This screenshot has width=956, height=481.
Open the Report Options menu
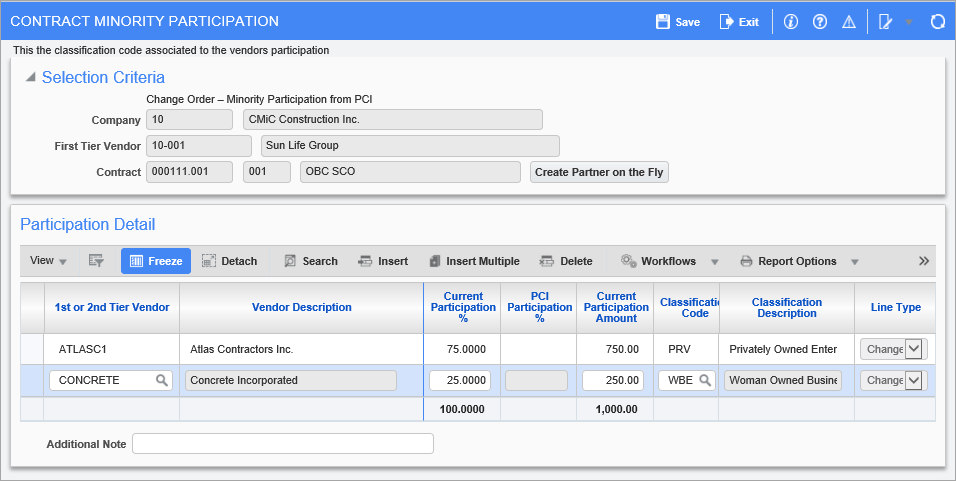point(798,261)
